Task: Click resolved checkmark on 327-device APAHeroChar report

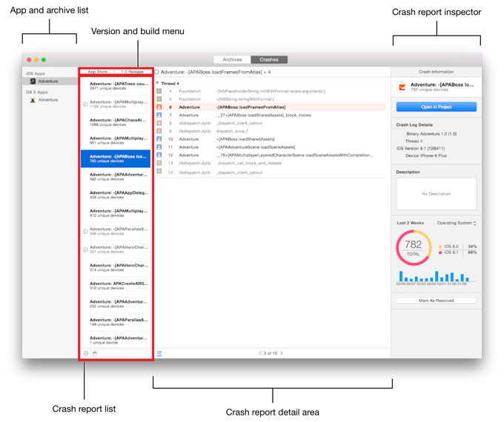Action: 85,249
